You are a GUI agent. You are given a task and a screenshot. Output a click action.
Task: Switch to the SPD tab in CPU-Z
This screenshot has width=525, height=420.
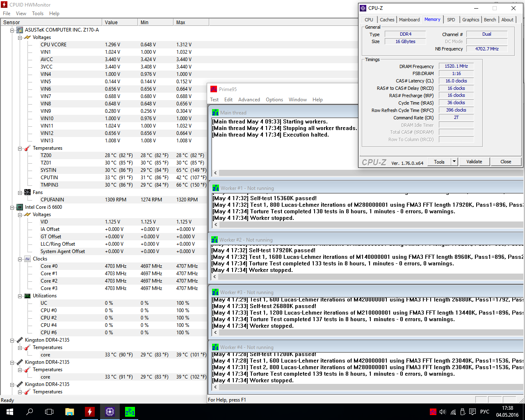(451, 20)
